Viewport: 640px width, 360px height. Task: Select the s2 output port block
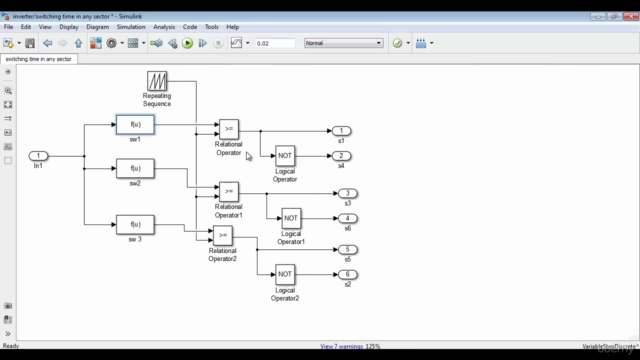348,274
